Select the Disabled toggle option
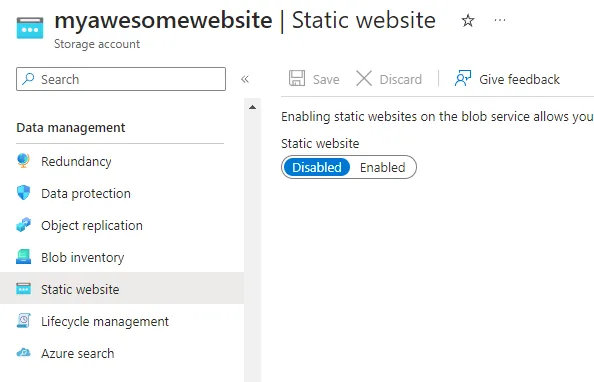The height and width of the screenshot is (382, 594). [317, 167]
